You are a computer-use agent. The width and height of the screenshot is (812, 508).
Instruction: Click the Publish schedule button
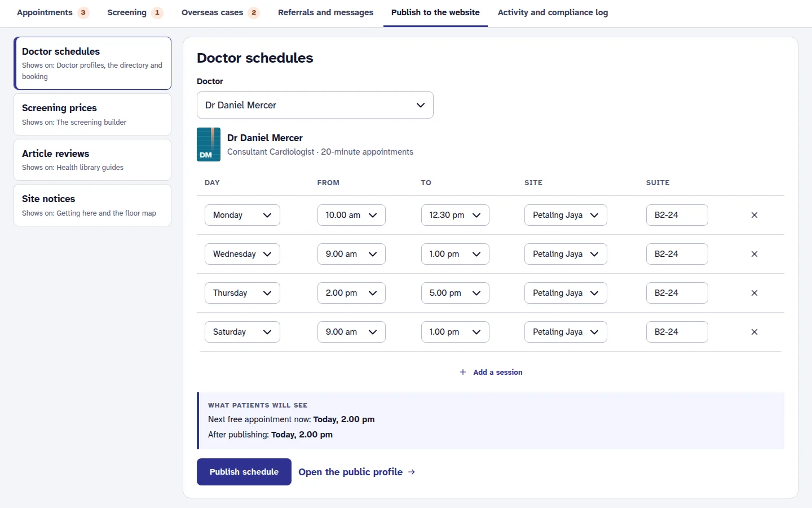coord(244,472)
